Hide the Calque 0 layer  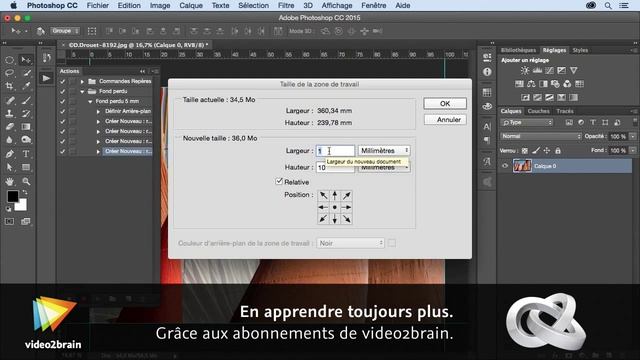(505, 166)
